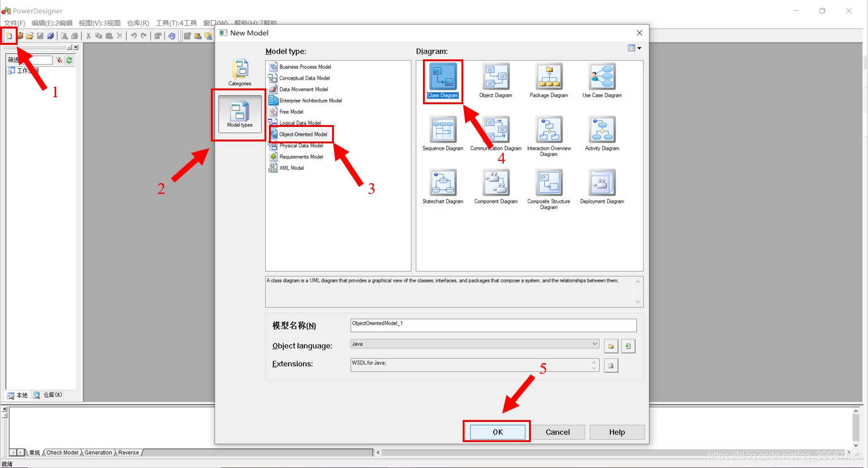868x468 pixels.
Task: Switch to the Check Model output tab
Action: [x=62, y=453]
